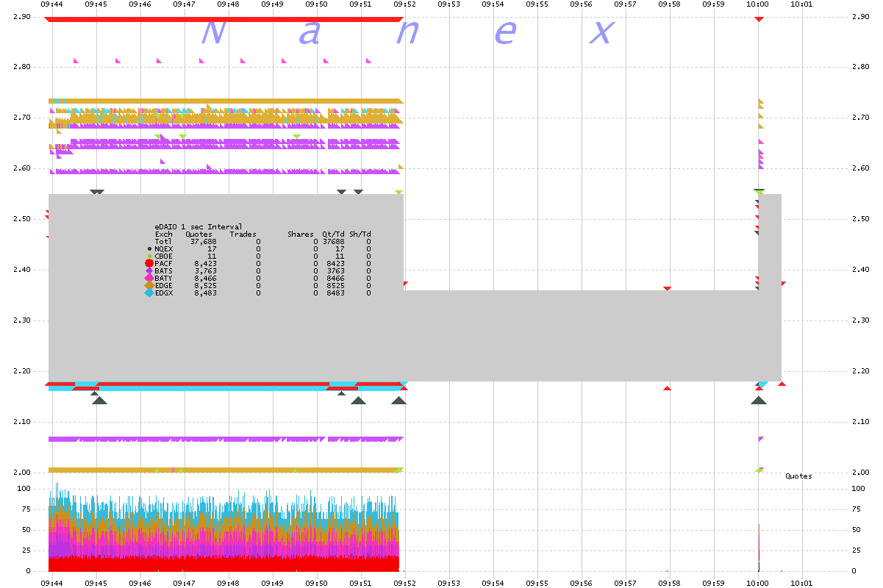This screenshot has width=883, height=588.
Task: Click the EDGX exchange name
Action: pyautogui.click(x=163, y=293)
